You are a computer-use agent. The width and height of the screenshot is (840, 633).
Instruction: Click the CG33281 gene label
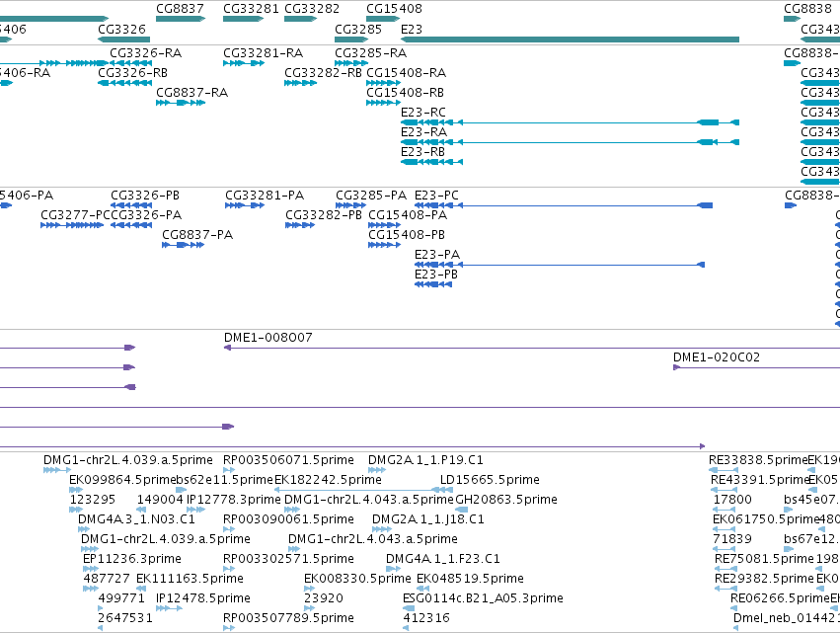click(x=251, y=9)
